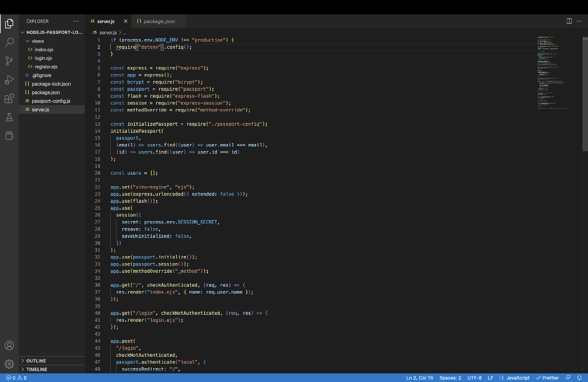588x382 pixels.
Task: Change language mode via JavaScript indicator
Action: point(516,378)
